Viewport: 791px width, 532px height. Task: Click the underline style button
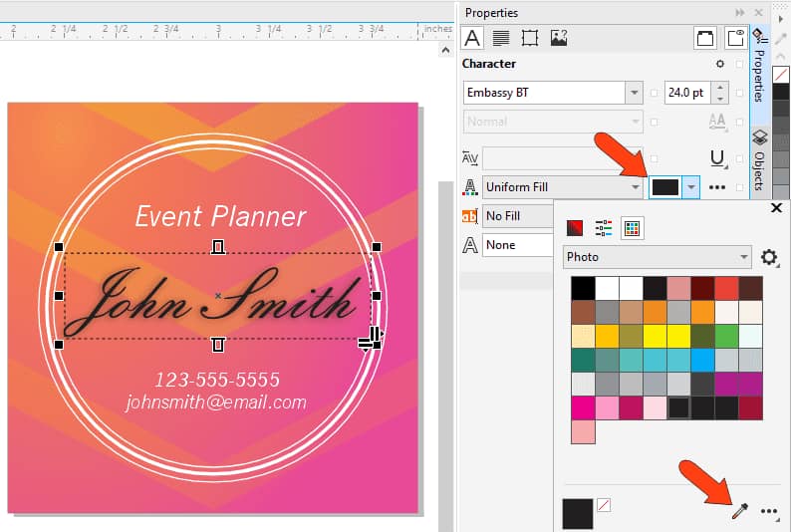click(x=716, y=157)
